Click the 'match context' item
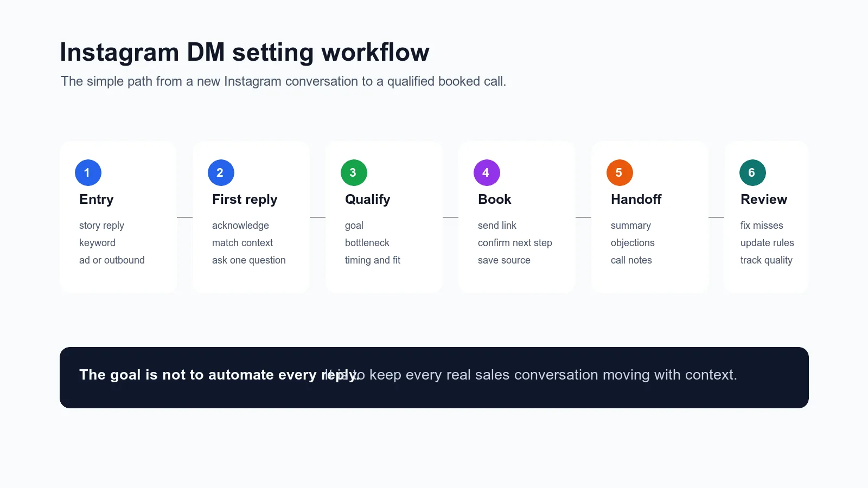 [242, 243]
